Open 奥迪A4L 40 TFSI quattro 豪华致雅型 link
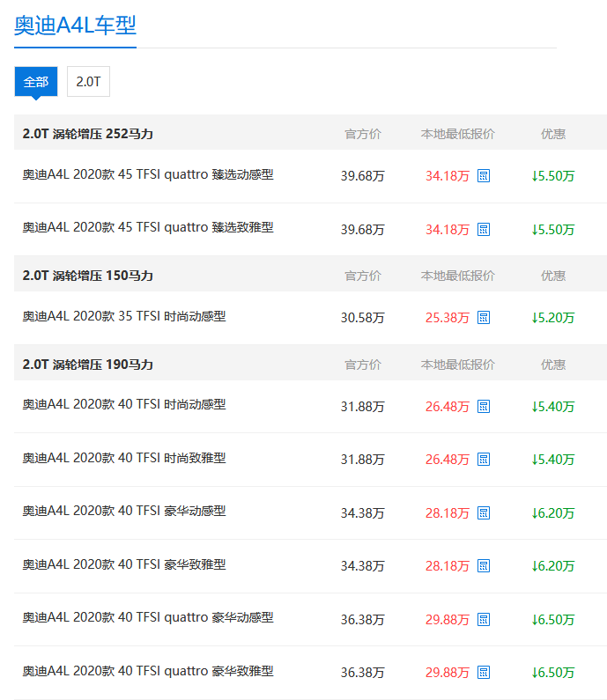607x700 pixels. point(148,671)
